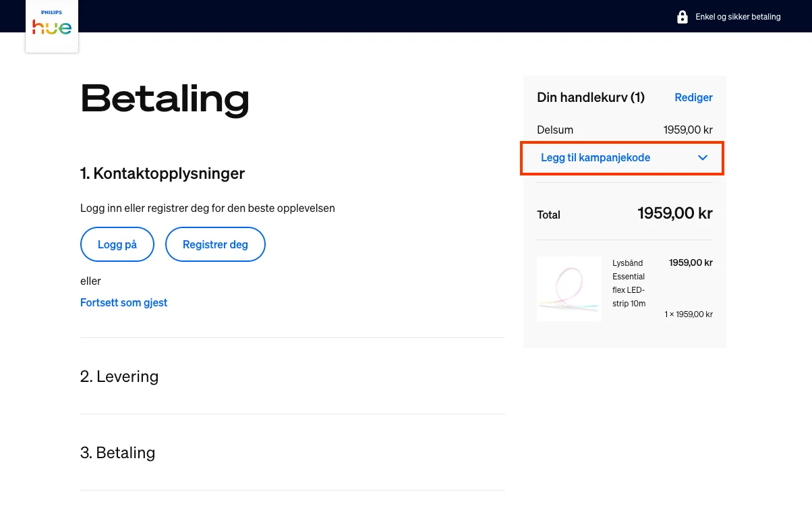
Task: Open the 3. Betaling section heading
Action: coord(117,453)
